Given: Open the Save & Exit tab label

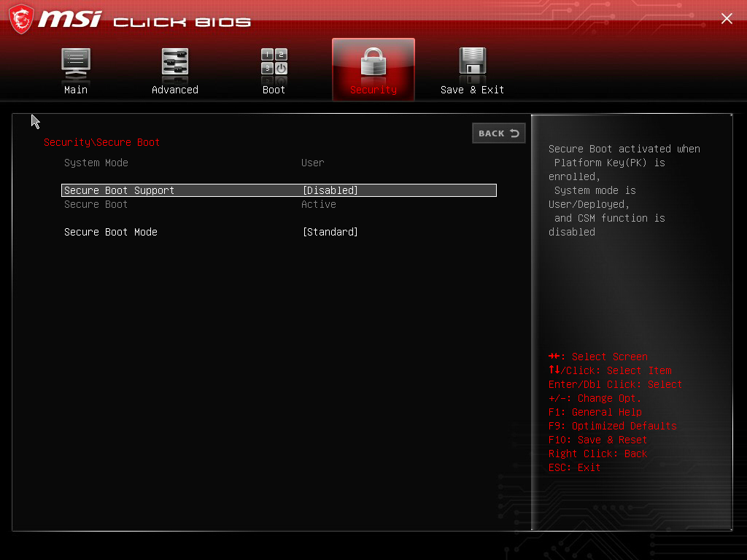Looking at the screenshot, I should (x=472, y=90).
